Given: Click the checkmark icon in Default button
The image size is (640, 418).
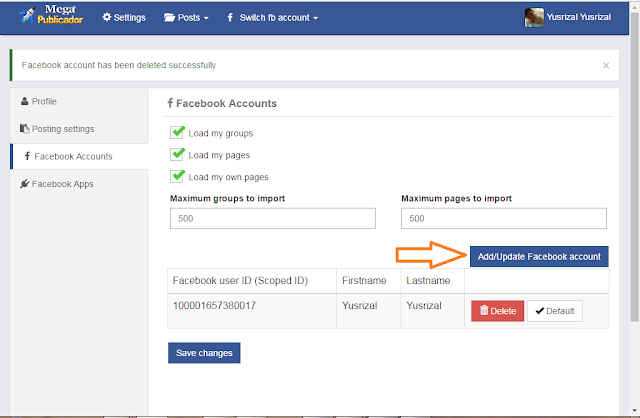Looking at the screenshot, I should tap(540, 311).
